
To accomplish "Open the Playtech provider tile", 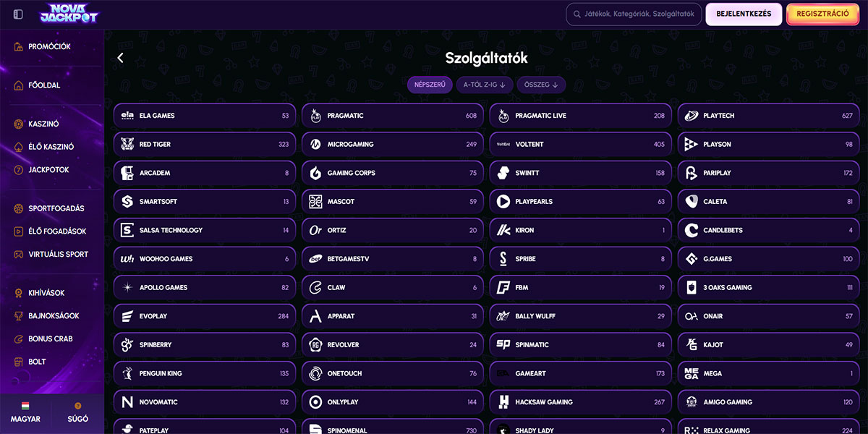I will pos(768,116).
